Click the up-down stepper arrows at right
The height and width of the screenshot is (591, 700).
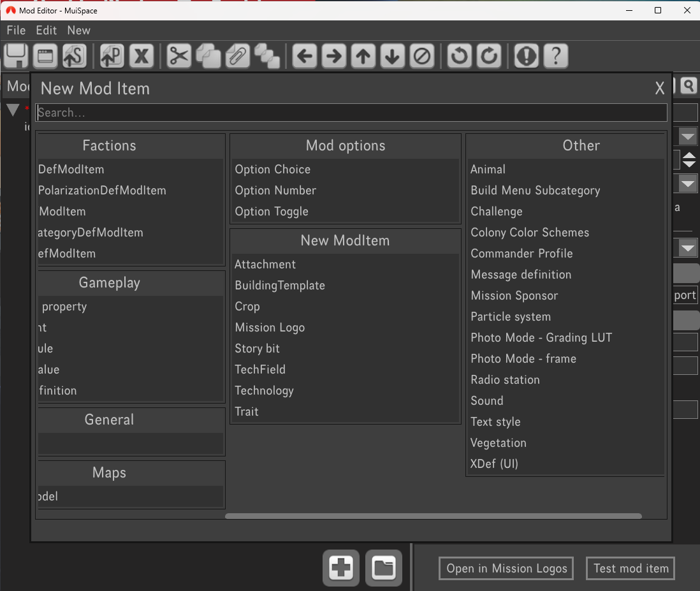[689, 159]
